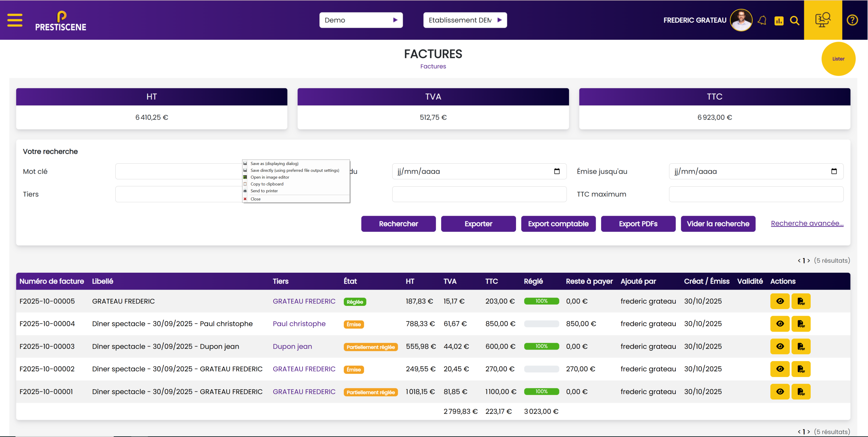Open calendar picker for Émise jusqu'au date
Image resolution: width=868 pixels, height=437 pixels.
click(x=834, y=171)
